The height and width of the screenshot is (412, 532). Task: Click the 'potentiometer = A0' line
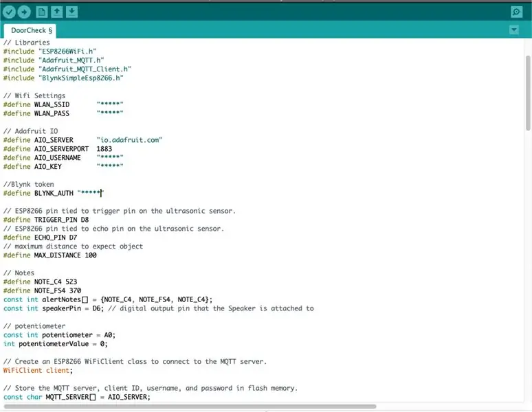pyautogui.click(x=59, y=335)
